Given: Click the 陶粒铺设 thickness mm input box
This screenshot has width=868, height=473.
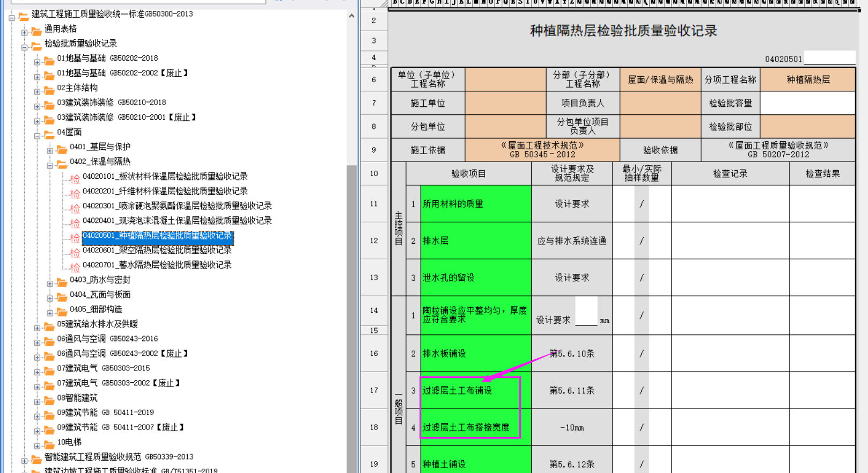Looking at the screenshot, I should [x=586, y=311].
